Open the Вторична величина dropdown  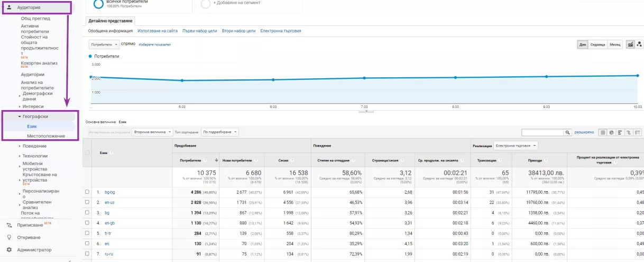(x=152, y=132)
